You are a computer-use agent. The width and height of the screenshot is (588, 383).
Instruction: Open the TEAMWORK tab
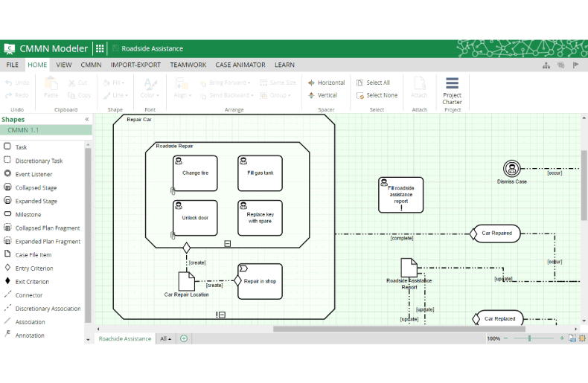coord(188,65)
